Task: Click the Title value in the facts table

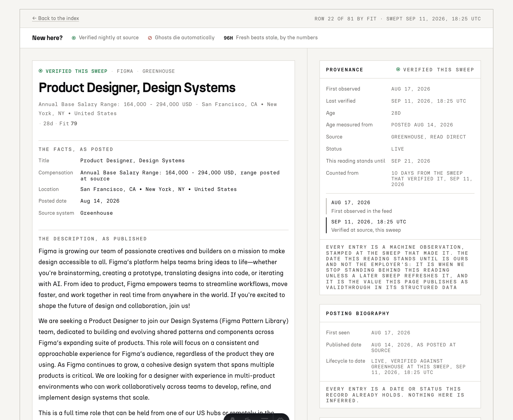Action: coord(132,161)
